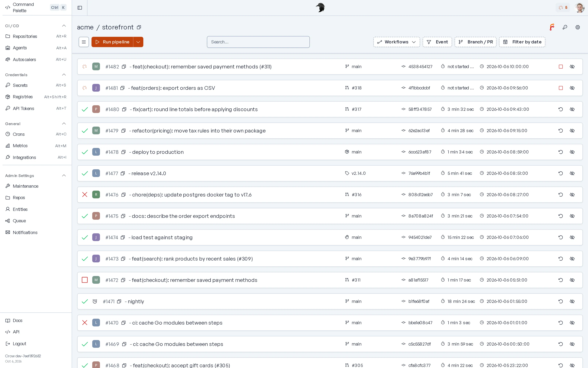This screenshot has height=368, width=588.
Task: Open Filter by date
Action: tap(522, 42)
